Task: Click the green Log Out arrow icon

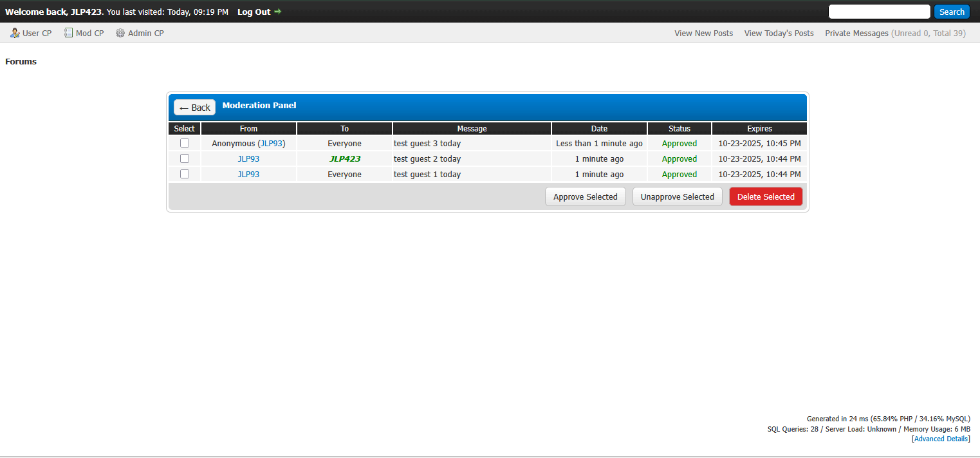Action: [278, 12]
